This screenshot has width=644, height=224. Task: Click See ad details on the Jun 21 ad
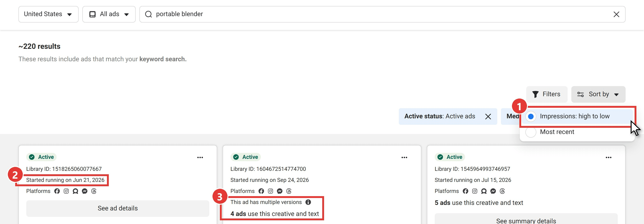[118, 209]
